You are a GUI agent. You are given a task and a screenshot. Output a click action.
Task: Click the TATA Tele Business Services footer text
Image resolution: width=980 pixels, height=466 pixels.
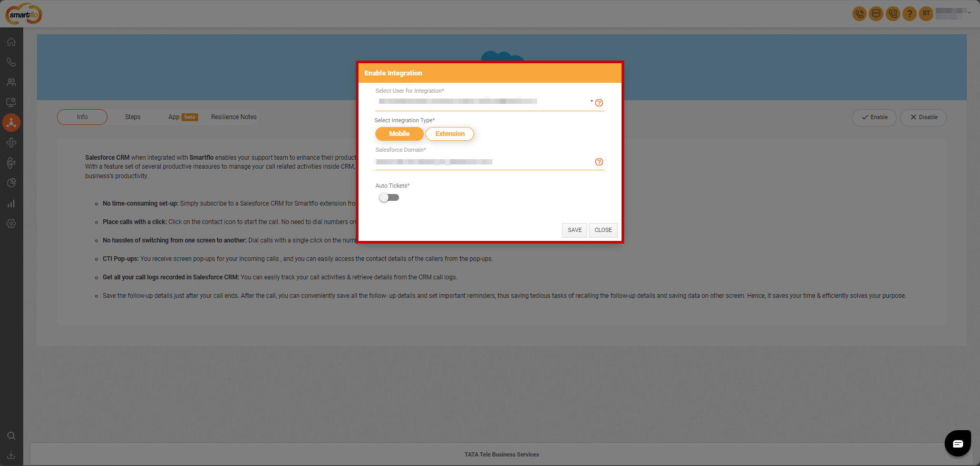pos(502,454)
